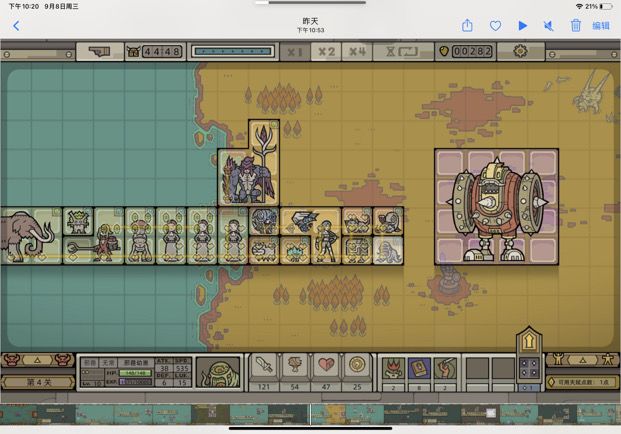Expand the red demon heads panel arrow
Image resolution: width=621 pixels, height=434 pixels.
click(x=37, y=360)
